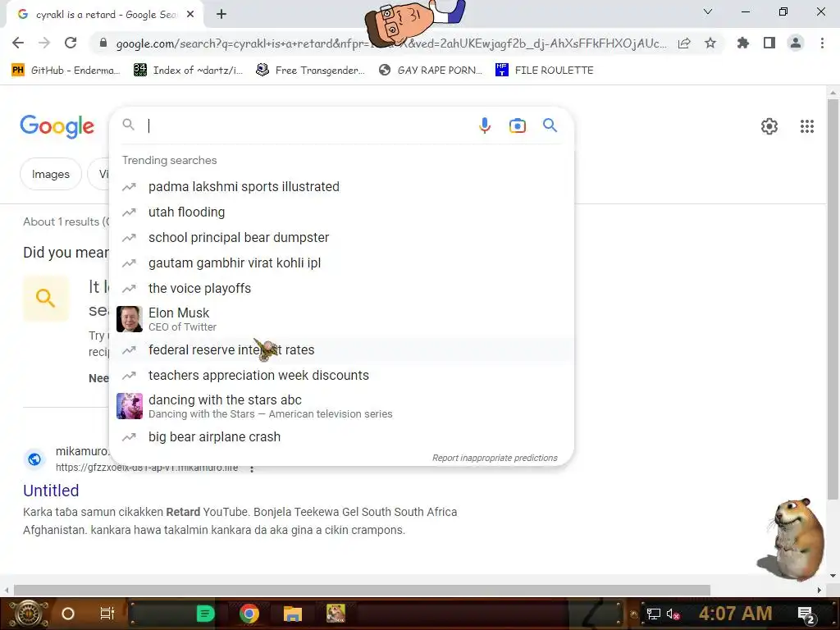Open a new browser tab

pos(221,15)
